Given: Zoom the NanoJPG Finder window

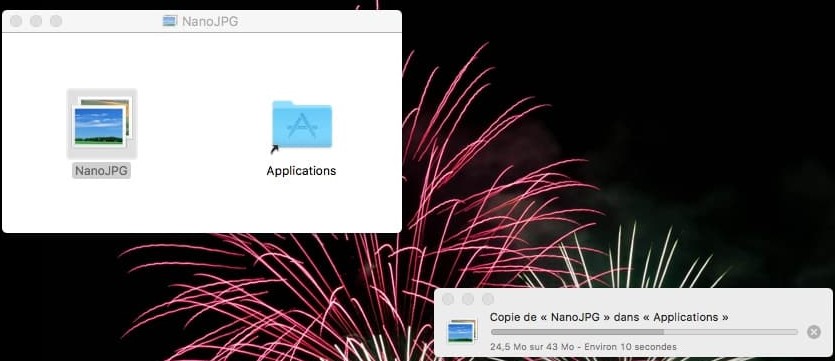Looking at the screenshot, I should point(56,21).
